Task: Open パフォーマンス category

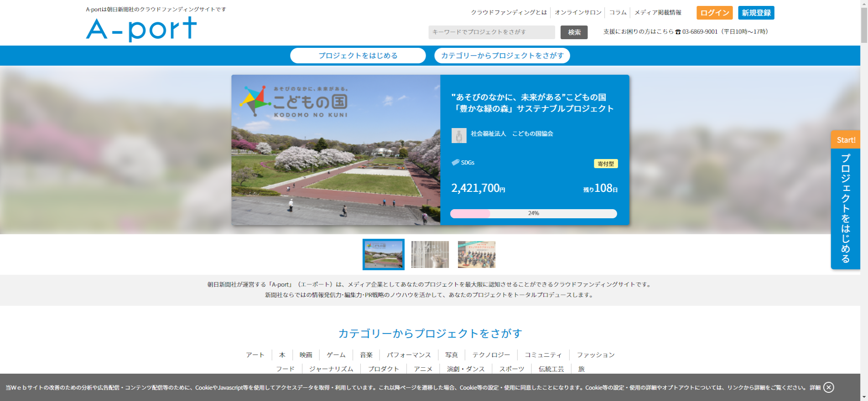Action: [x=409, y=355]
